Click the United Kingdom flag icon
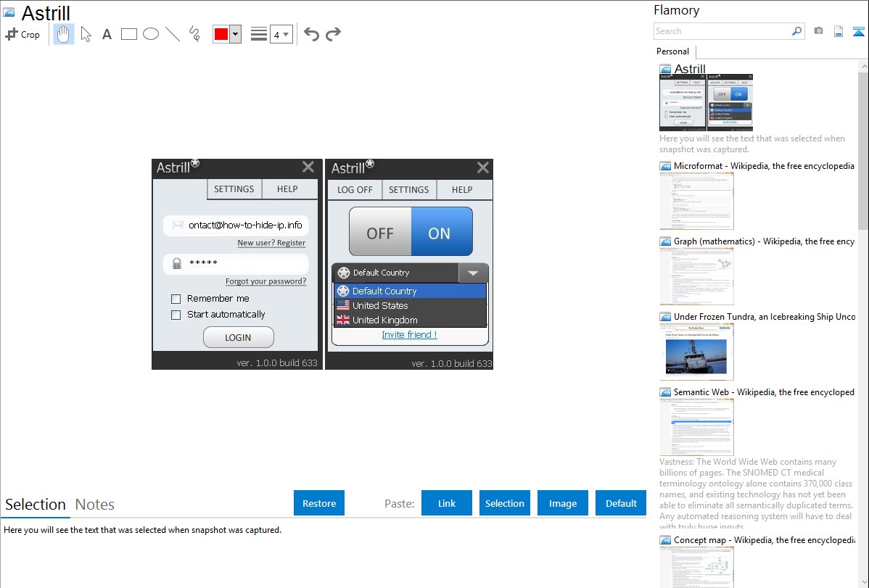The width and height of the screenshot is (869, 588). [x=343, y=320]
